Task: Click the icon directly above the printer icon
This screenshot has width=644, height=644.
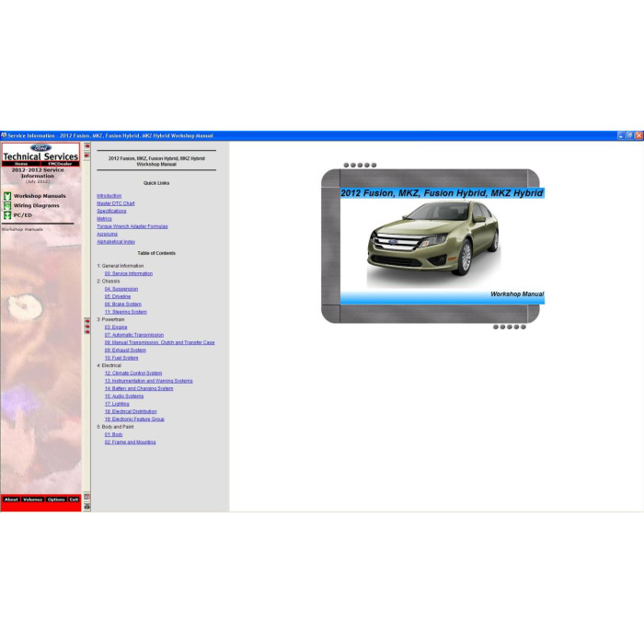Action: pos(87,497)
